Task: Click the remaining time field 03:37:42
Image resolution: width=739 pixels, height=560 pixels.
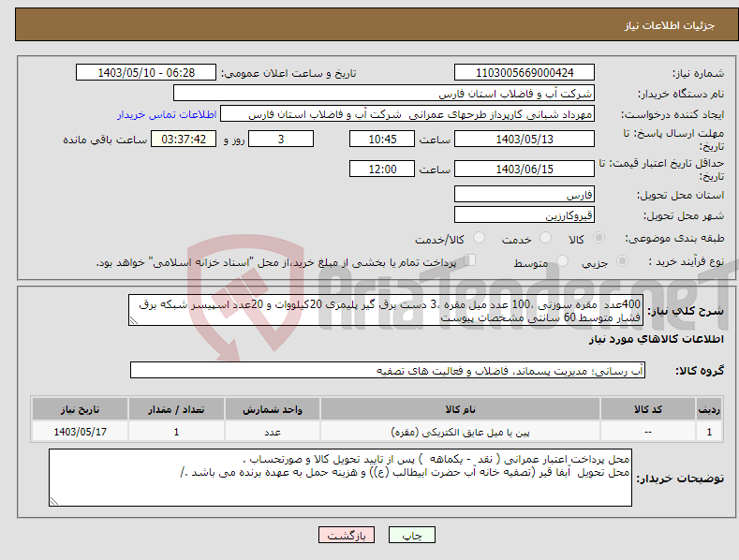Action: pos(184,139)
